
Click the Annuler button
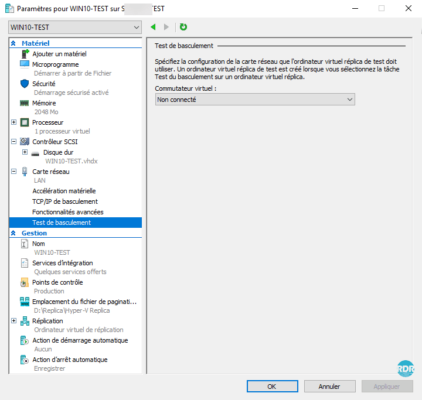tap(330, 386)
